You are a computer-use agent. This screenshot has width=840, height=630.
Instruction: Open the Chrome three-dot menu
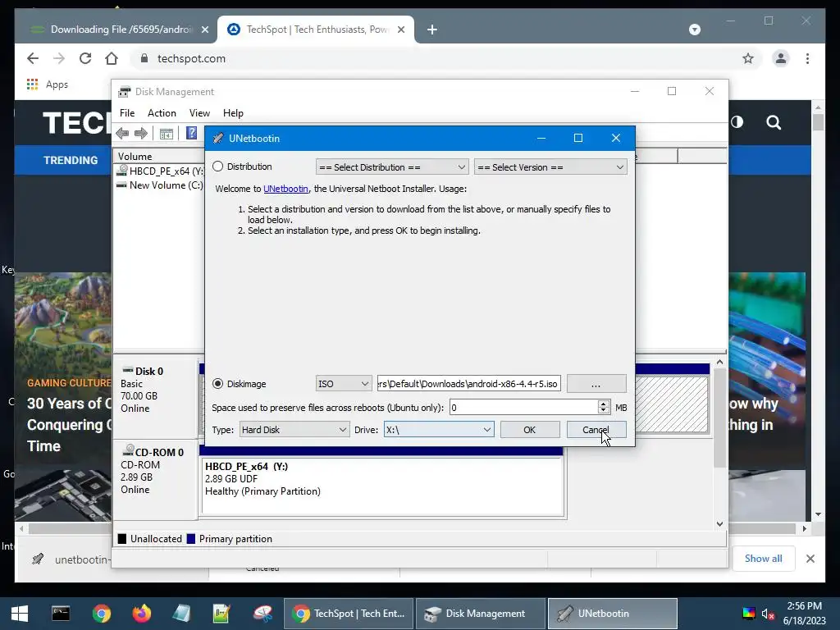807,58
